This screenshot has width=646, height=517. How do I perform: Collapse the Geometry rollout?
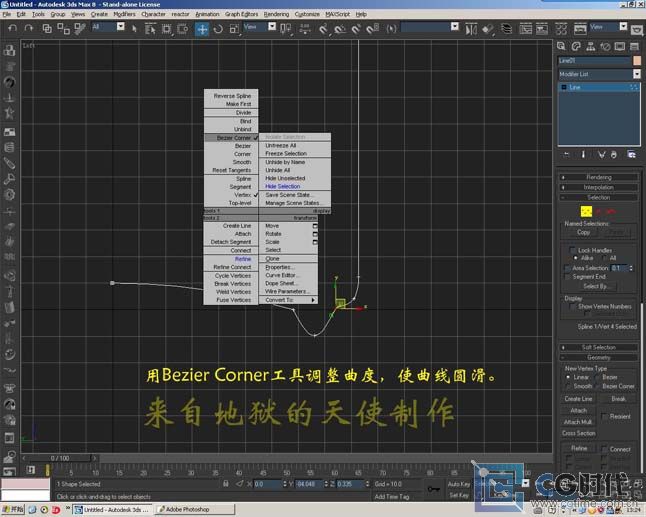[599, 358]
